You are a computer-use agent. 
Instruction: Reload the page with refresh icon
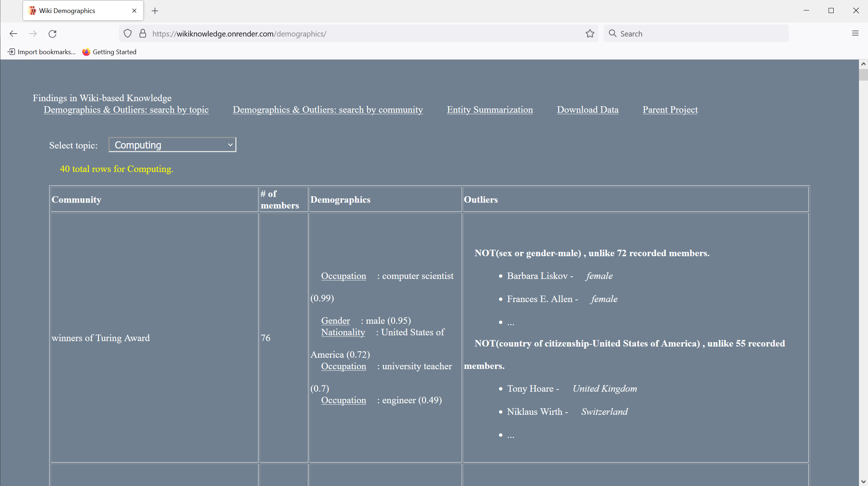pos(52,34)
